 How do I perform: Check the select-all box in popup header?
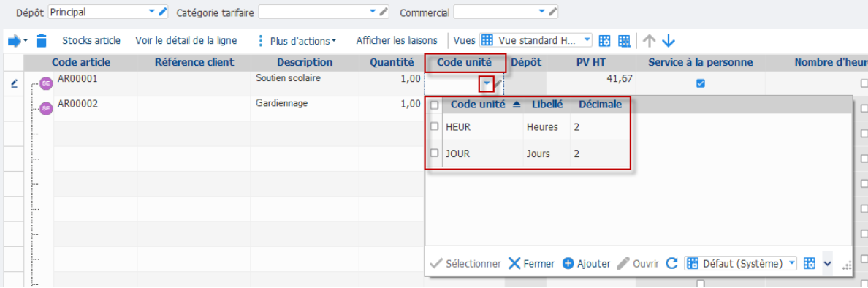435,105
